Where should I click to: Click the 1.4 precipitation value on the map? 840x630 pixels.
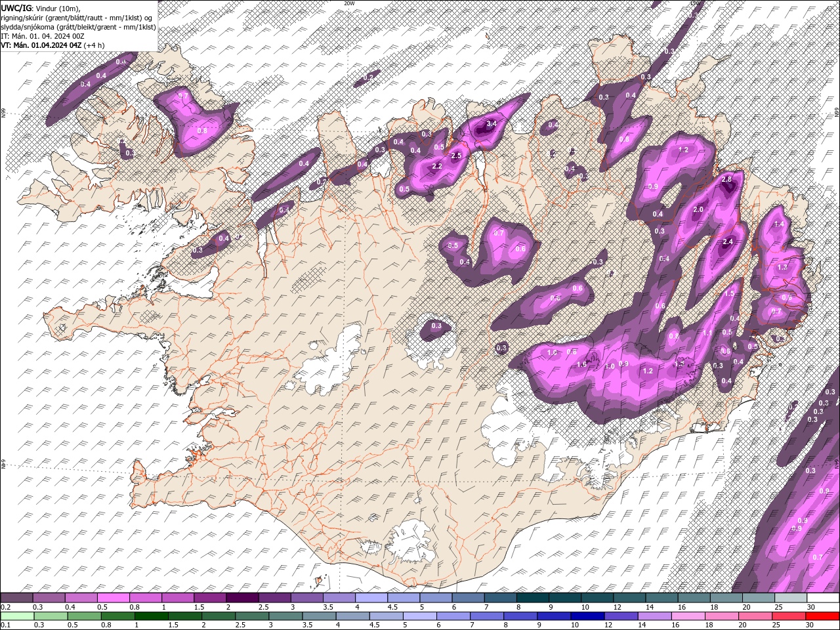point(780,224)
